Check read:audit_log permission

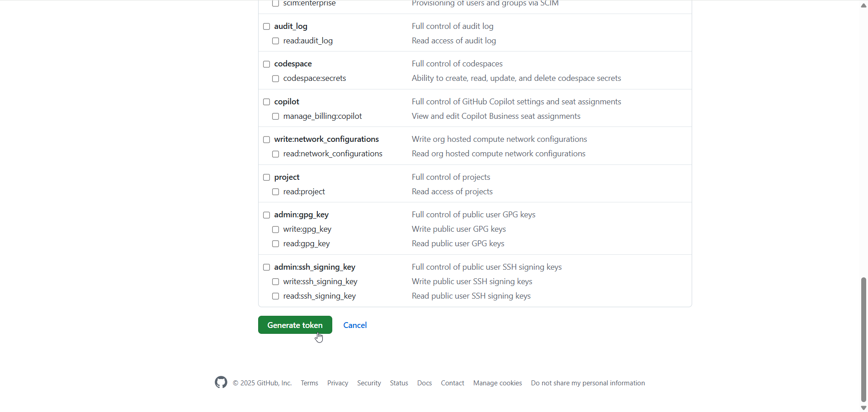(275, 41)
